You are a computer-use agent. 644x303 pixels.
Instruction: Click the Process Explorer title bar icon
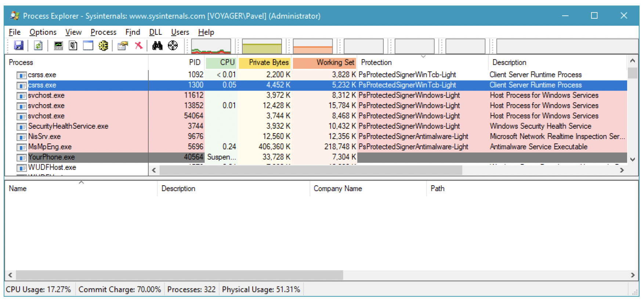(x=15, y=16)
